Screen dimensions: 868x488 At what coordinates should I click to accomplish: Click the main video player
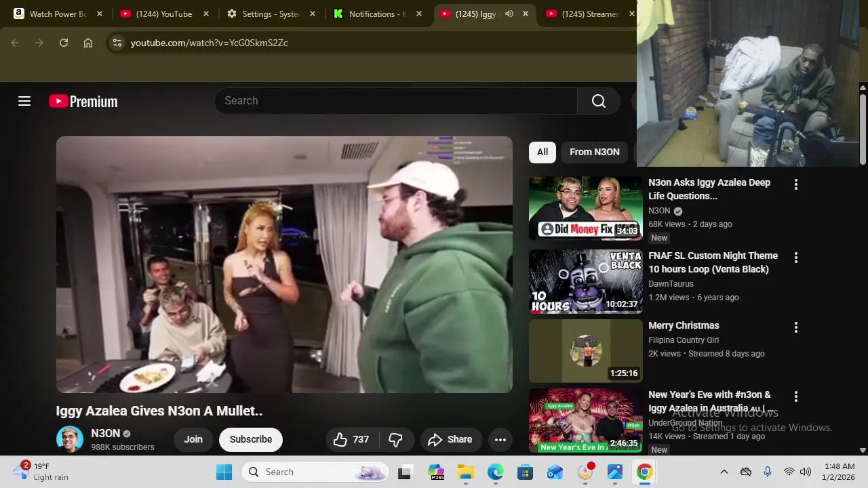tap(284, 264)
